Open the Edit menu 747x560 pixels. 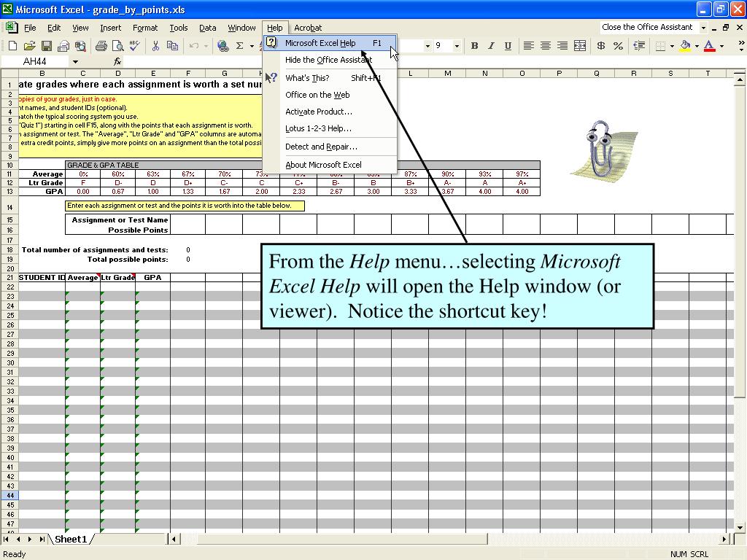pyautogui.click(x=54, y=28)
